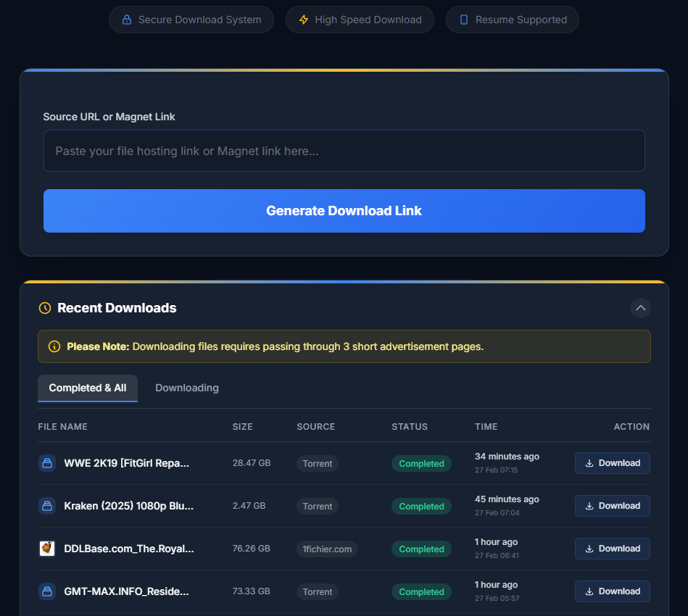This screenshot has width=688, height=616.
Task: Click the 1fichier icon for DDLBase.com row
Action: (47, 549)
